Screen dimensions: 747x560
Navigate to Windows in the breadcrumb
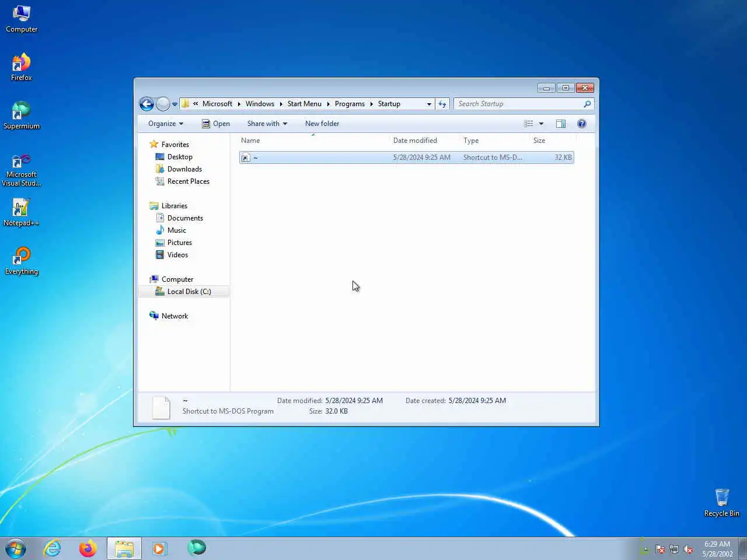260,104
